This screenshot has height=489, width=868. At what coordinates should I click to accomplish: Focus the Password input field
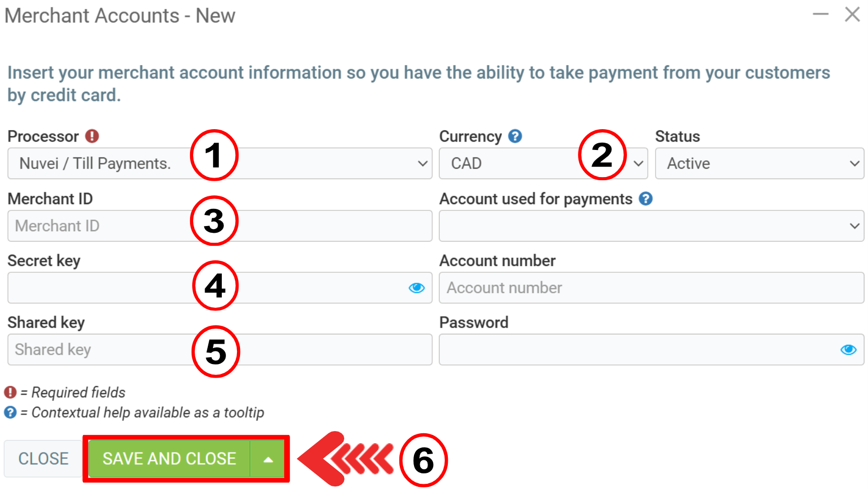635,349
